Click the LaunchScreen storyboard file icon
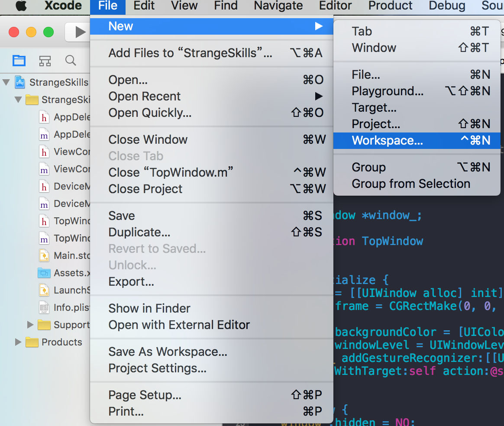Screen dimensions: 504x426 (x=44, y=290)
